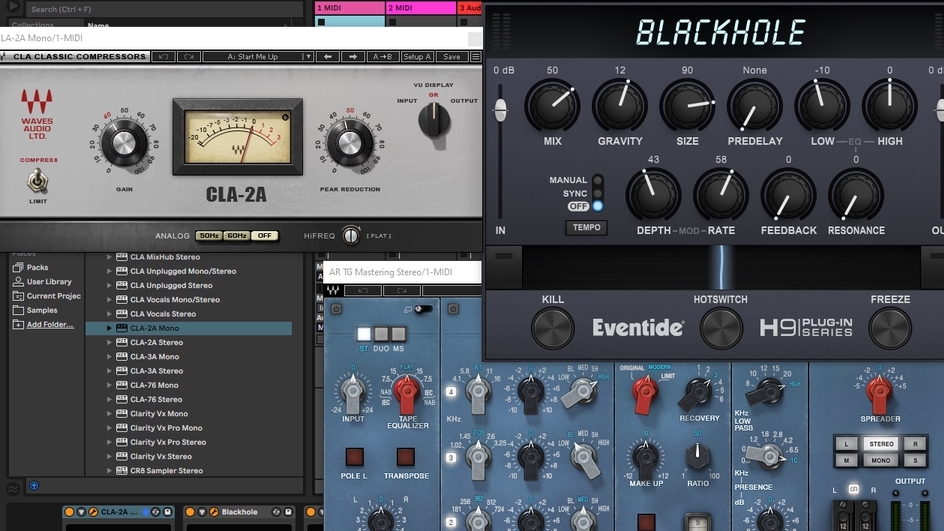Image resolution: width=944 pixels, height=531 pixels.
Task: Click the TG Mastering Recovery knob
Action: (697, 393)
